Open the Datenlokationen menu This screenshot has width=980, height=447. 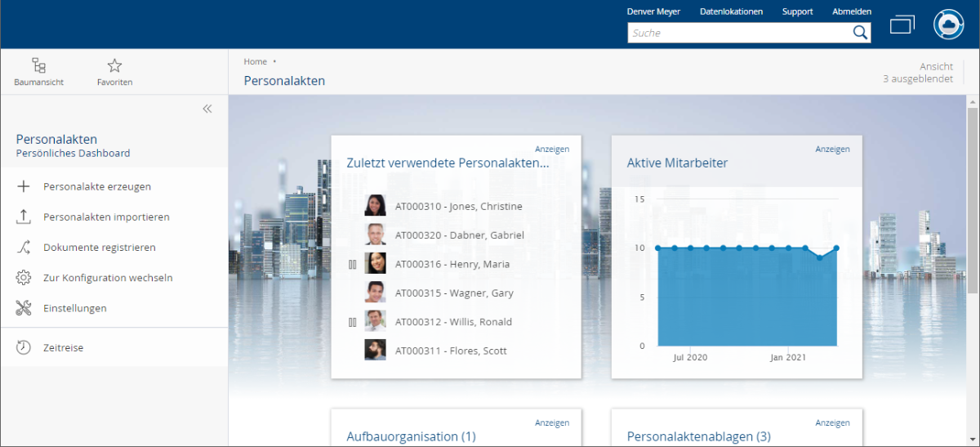tap(731, 11)
